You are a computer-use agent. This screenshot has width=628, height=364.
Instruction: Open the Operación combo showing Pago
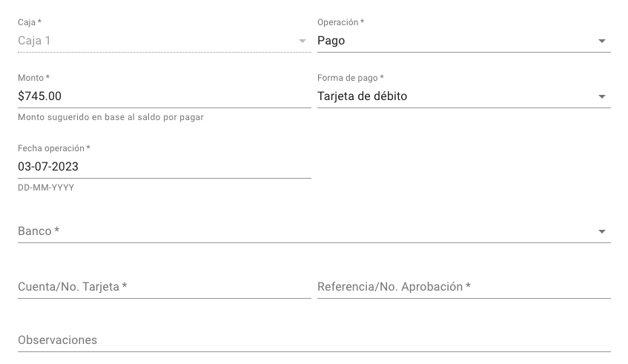point(452,42)
